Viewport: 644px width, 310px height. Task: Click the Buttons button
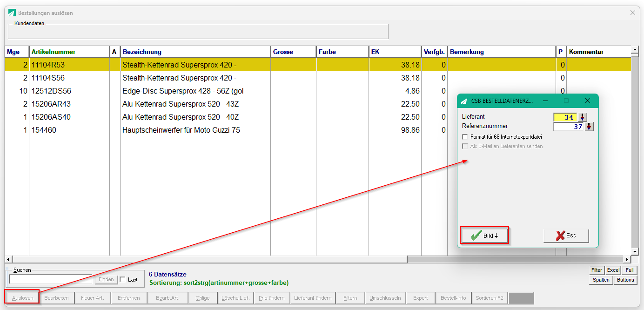[x=625, y=280]
